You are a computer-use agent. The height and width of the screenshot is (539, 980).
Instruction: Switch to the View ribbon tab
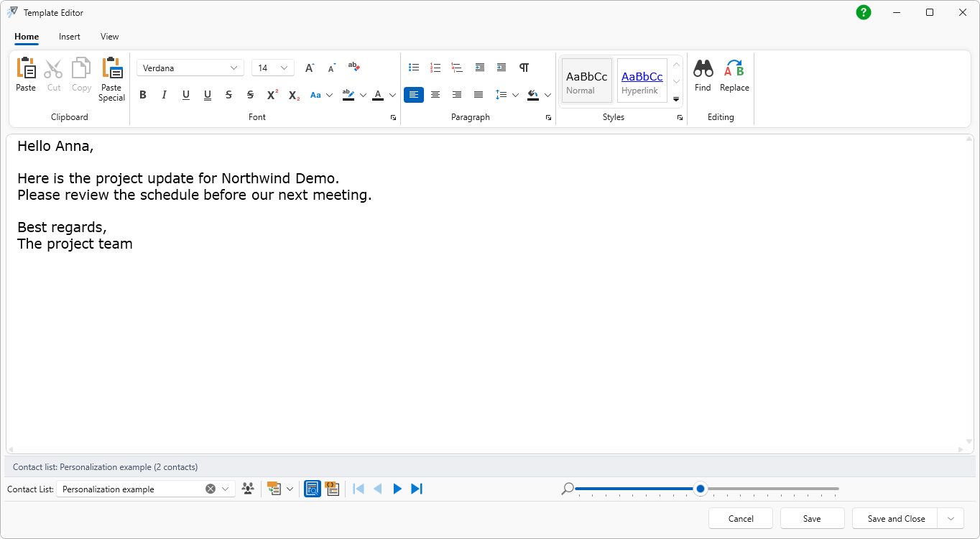[x=110, y=37]
